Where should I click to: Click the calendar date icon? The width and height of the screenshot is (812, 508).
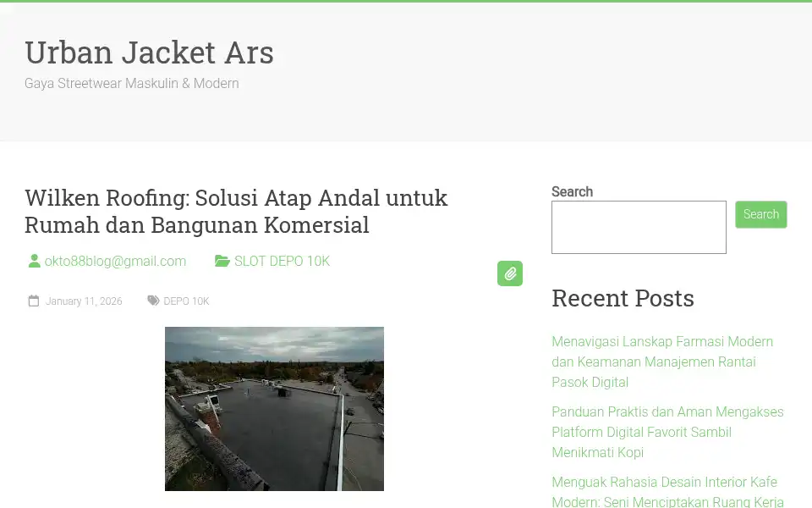(34, 301)
